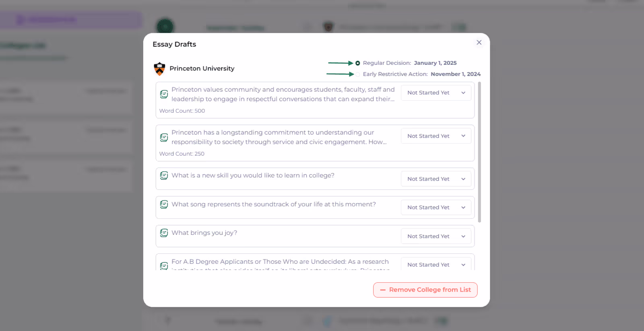The width and height of the screenshot is (644, 331).
Task: Select the Regular Decision radio button
Action: [x=357, y=63]
